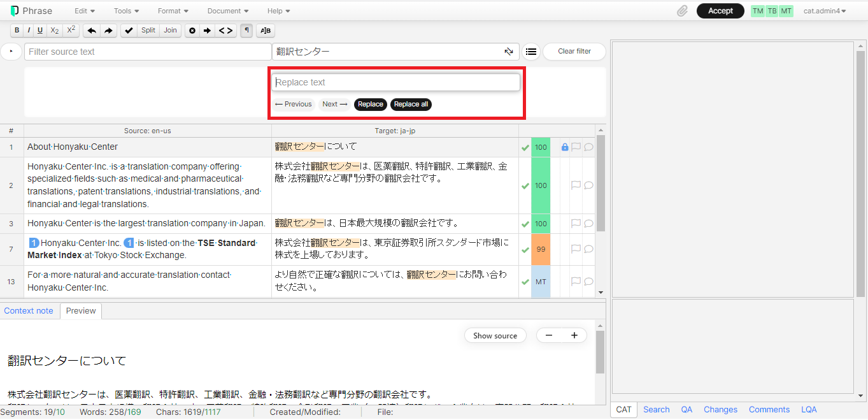Confirm segment with the checkmark icon
This screenshot has width=868, height=420.
point(129,31)
